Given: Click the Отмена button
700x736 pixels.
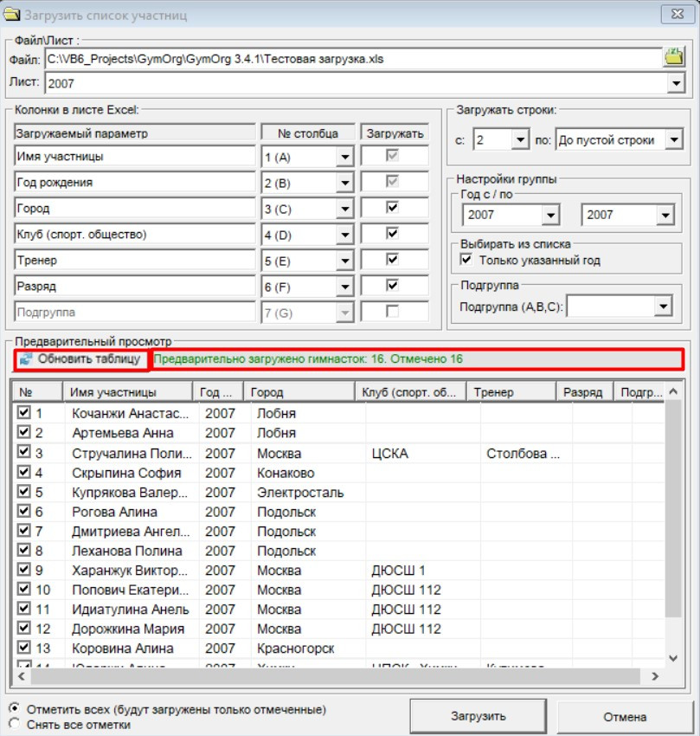Looking at the screenshot, I should (x=625, y=717).
